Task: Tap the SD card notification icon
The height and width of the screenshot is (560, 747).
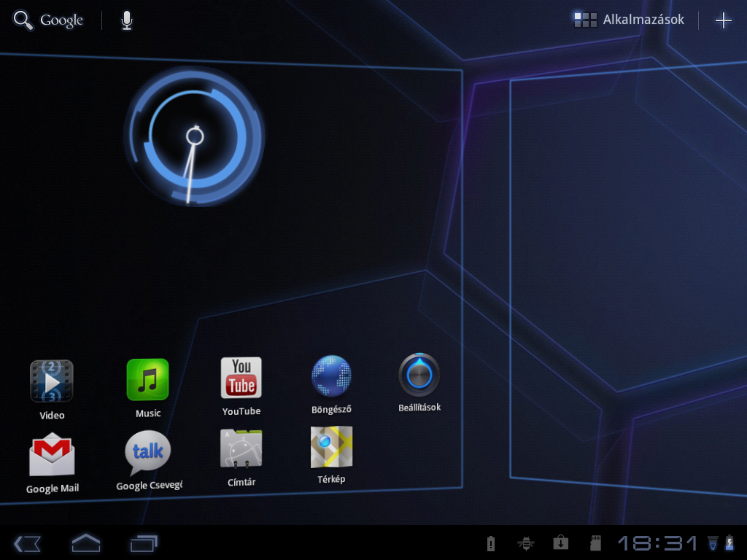Action: pos(595,542)
